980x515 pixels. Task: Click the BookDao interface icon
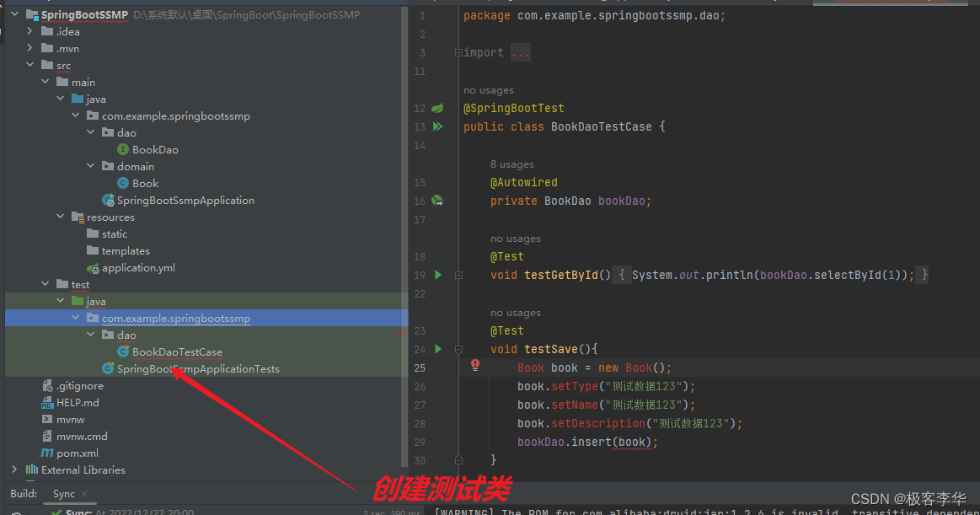pyautogui.click(x=123, y=149)
